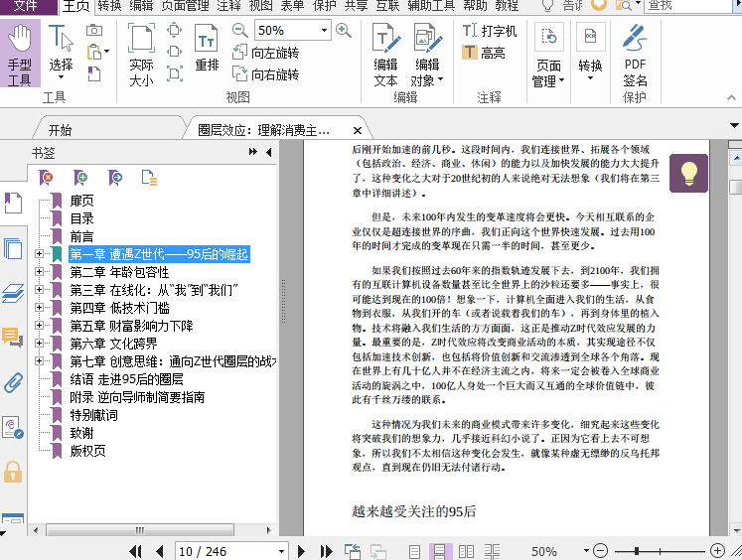Switch to facing two-page view mode

[465, 551]
